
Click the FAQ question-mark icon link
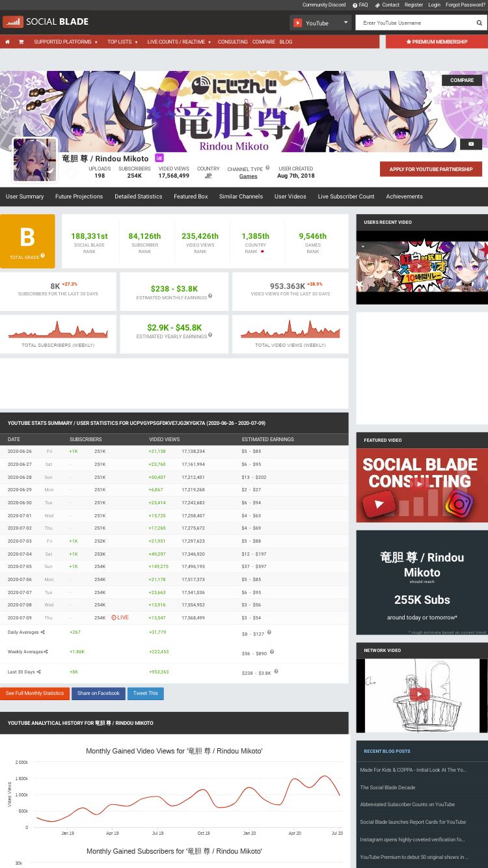[360, 5]
